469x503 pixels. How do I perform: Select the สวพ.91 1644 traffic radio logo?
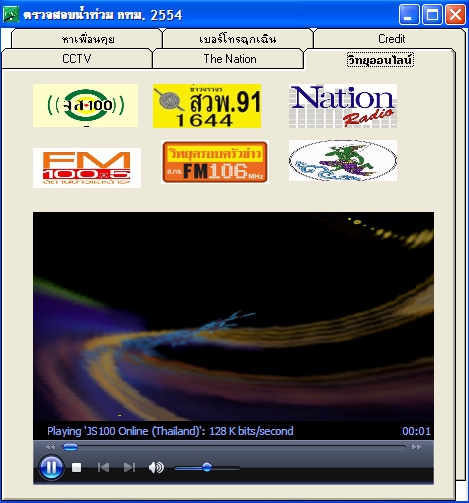(207, 106)
